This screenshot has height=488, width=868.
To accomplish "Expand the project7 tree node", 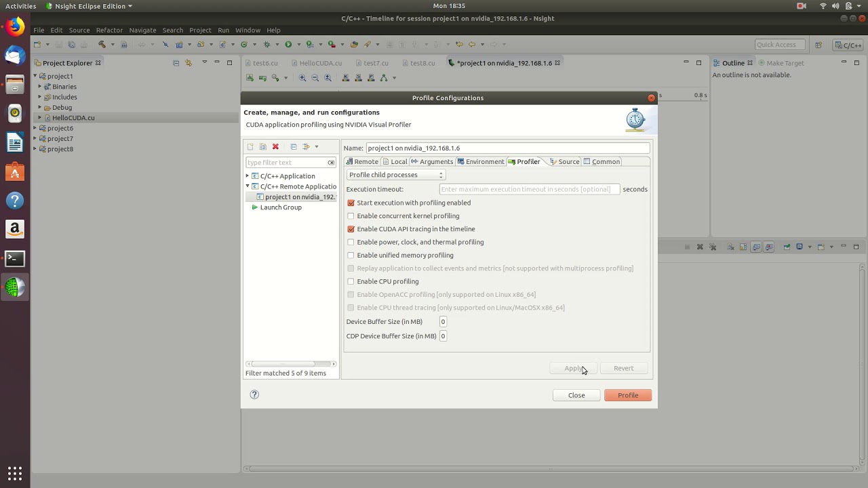I will [35, 138].
